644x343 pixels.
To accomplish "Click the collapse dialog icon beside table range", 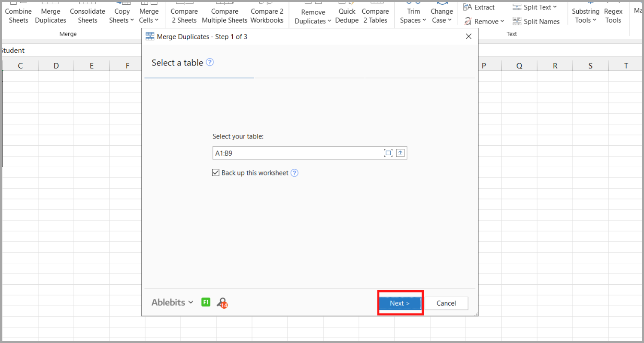I will coord(400,153).
